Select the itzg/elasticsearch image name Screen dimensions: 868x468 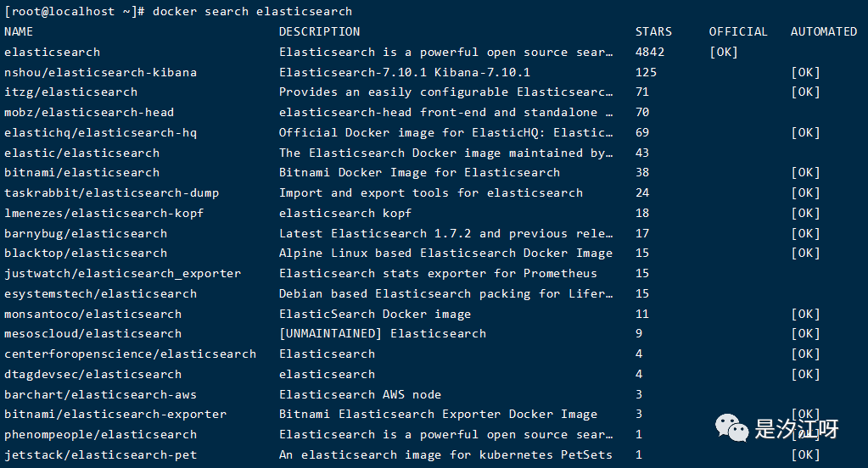coord(70,92)
